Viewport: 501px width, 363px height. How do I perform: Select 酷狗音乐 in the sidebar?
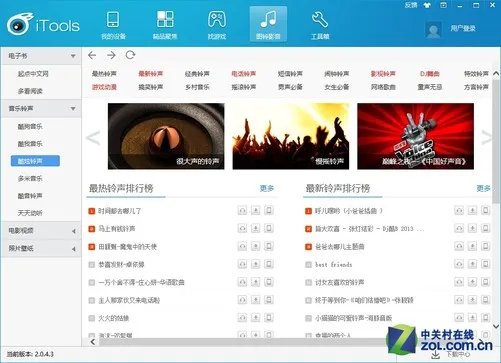[30, 126]
